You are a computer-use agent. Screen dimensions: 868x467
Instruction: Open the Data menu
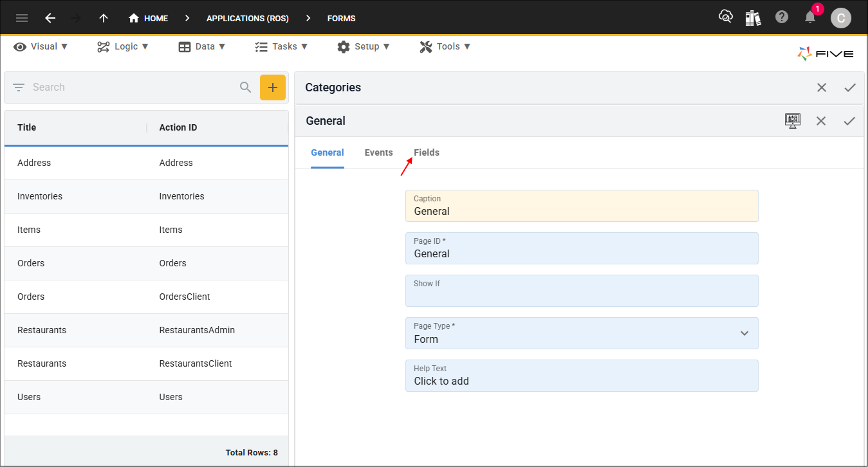[x=202, y=46]
